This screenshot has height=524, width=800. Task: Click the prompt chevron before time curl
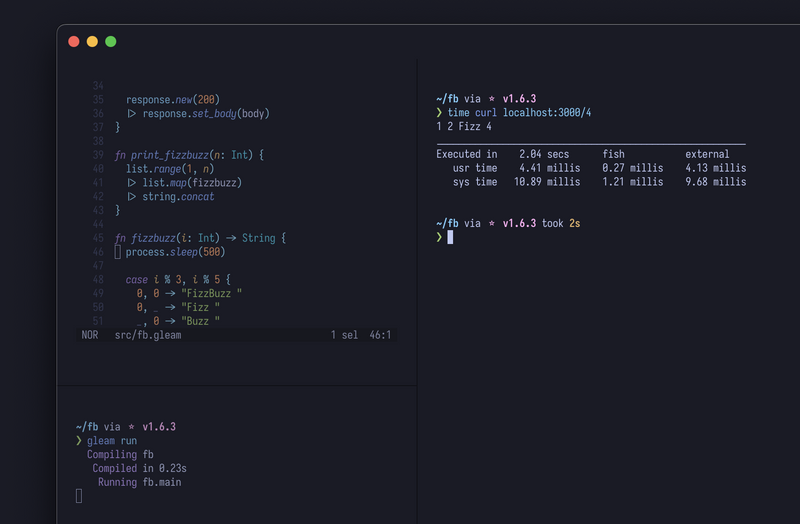[439, 113]
